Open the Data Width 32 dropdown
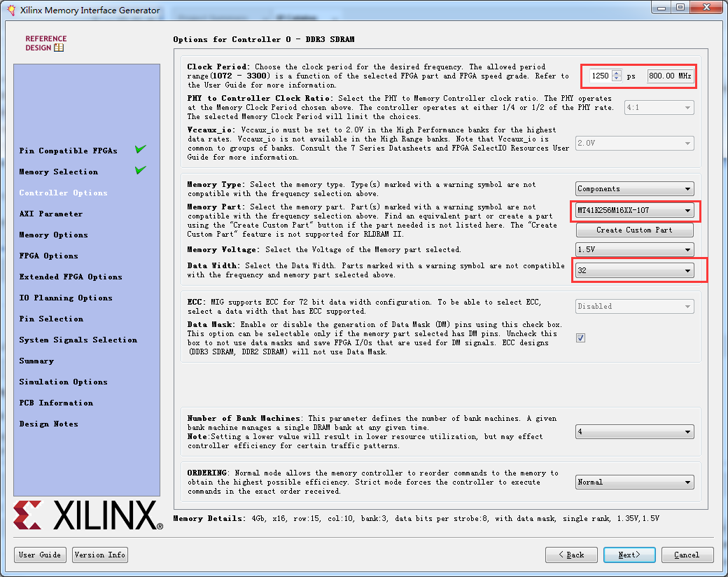 click(635, 270)
